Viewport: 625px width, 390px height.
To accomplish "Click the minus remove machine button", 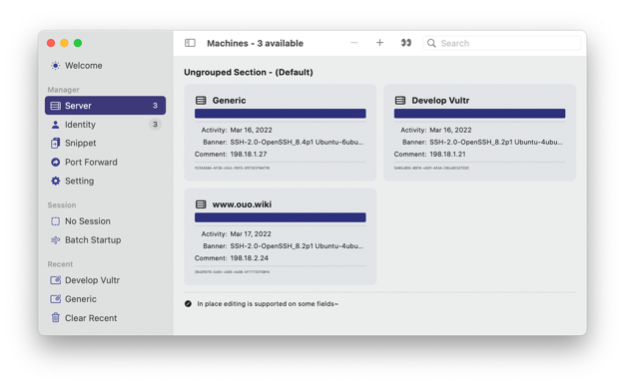I will coord(354,43).
